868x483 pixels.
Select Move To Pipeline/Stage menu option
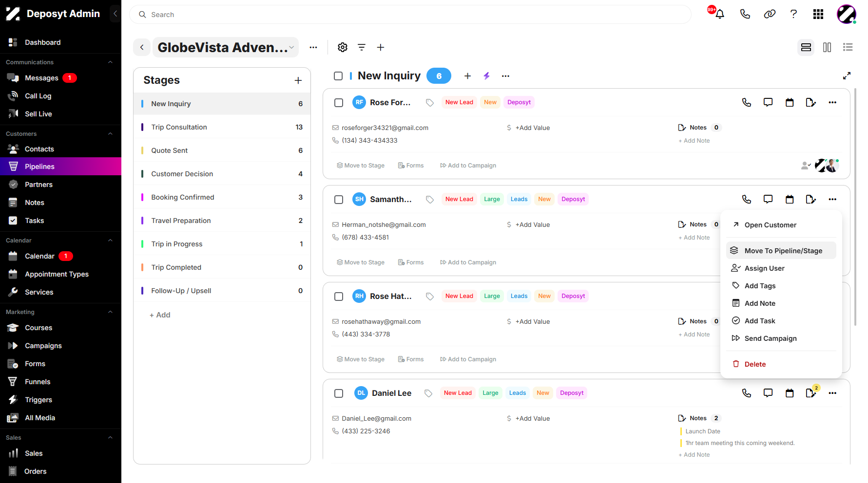pos(781,251)
